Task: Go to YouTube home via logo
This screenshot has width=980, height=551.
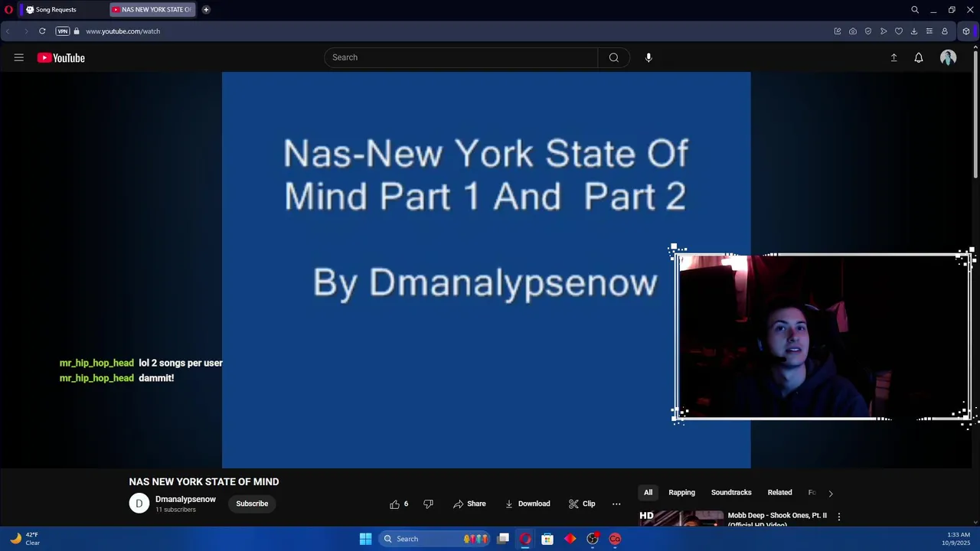Action: tap(60, 57)
